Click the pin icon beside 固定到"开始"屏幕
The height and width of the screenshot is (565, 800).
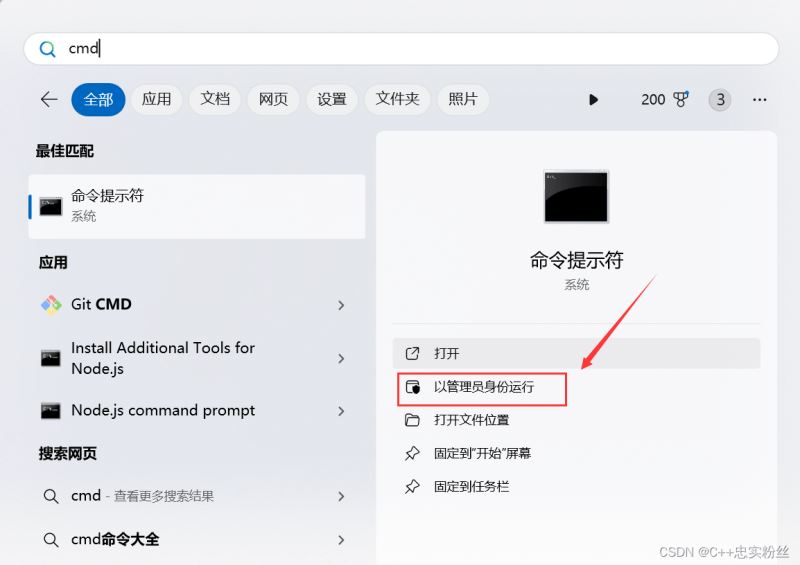coord(412,453)
